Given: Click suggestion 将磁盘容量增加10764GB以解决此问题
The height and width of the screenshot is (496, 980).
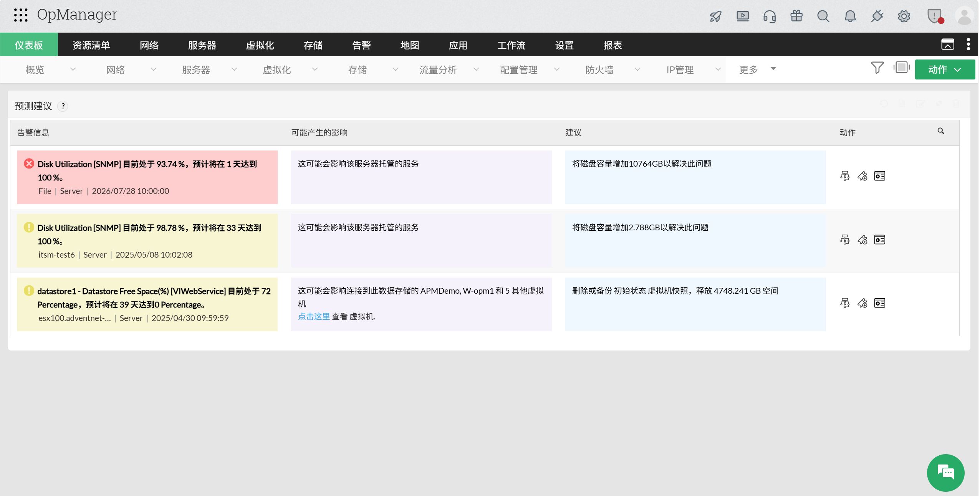Looking at the screenshot, I should coord(642,164).
